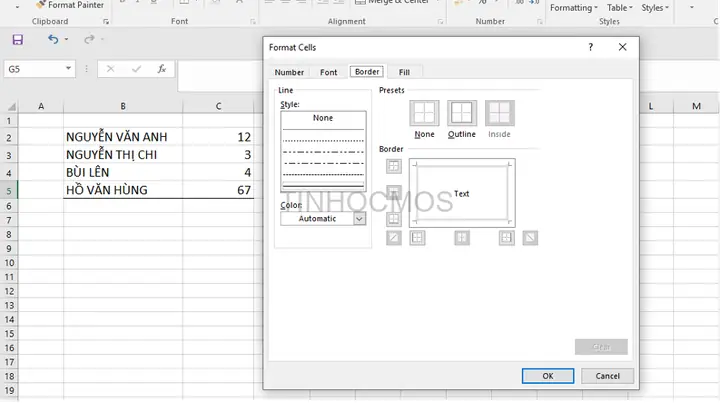Select the Inside border preset icon
The height and width of the screenshot is (403, 720).
click(x=500, y=113)
